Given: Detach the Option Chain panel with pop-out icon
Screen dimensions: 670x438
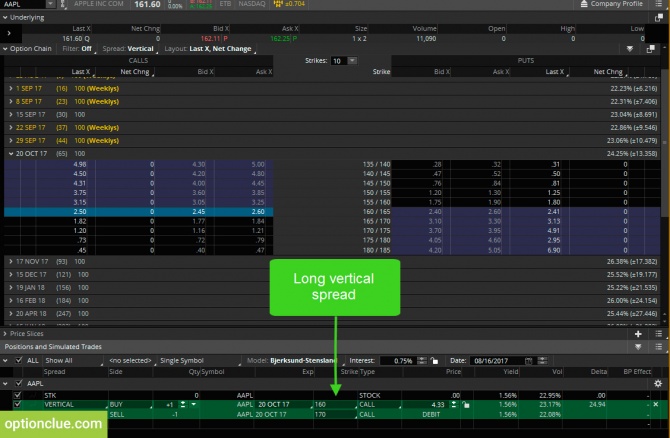Looking at the screenshot, I should coord(650,49).
